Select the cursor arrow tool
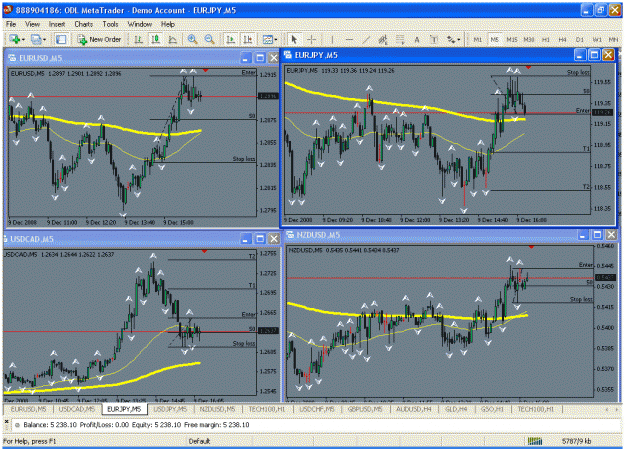625x449 pixels. click(294, 39)
